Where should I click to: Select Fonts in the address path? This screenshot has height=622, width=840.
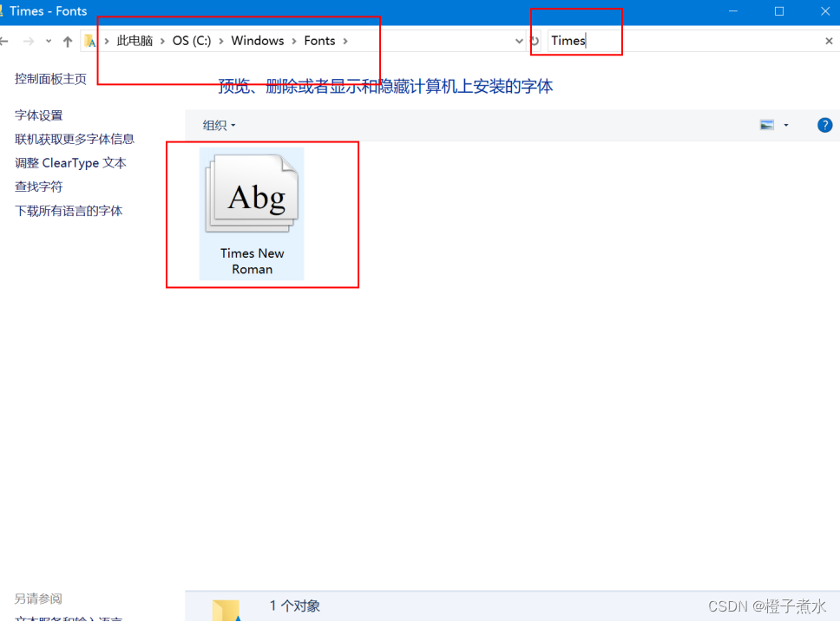[x=320, y=41]
